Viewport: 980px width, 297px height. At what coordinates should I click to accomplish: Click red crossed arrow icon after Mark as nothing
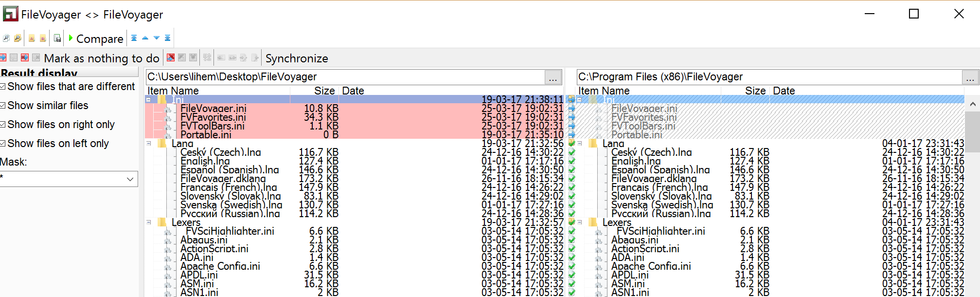(x=171, y=57)
